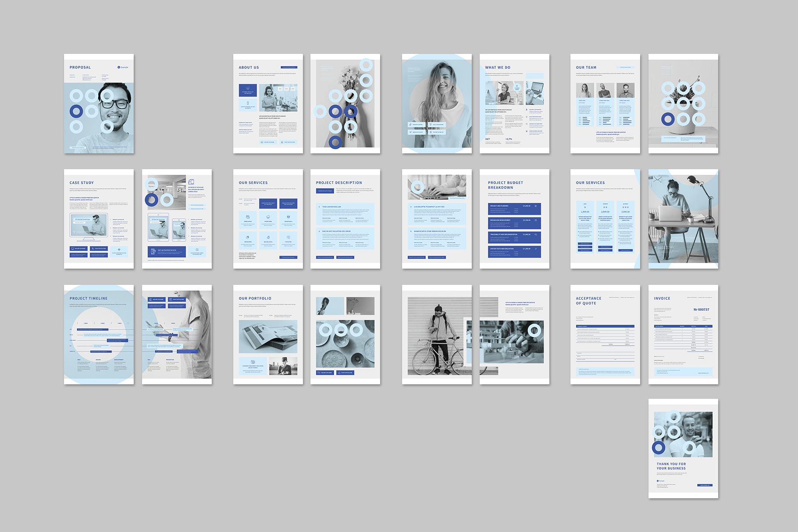Click the dark blue ring on the Proposal cover

(76, 111)
